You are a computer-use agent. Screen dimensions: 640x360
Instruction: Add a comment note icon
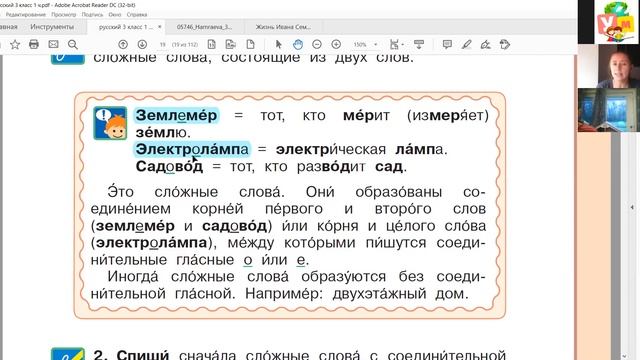click(x=447, y=44)
